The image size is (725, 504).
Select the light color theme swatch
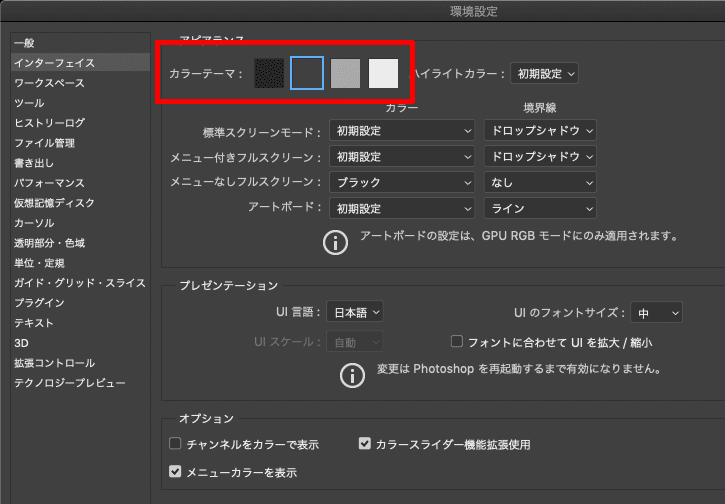pos(383,73)
